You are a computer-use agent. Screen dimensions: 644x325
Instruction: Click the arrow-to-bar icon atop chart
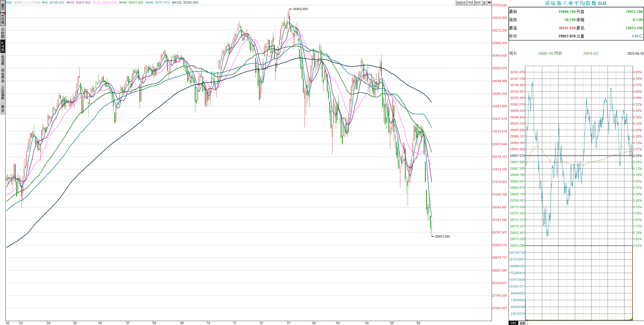point(489,3)
